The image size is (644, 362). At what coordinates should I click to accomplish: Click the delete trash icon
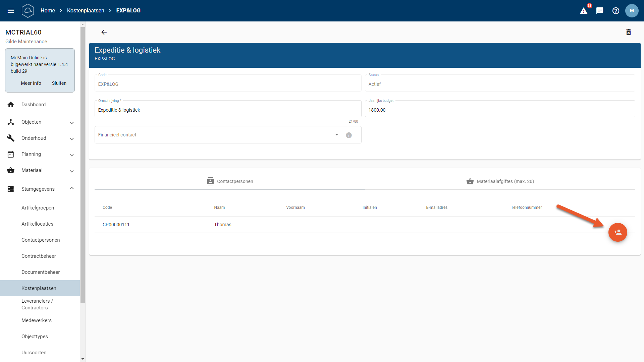(629, 32)
